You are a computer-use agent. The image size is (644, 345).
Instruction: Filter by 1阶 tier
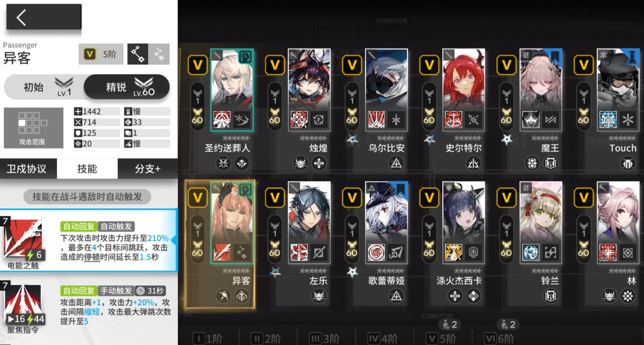(x=208, y=338)
